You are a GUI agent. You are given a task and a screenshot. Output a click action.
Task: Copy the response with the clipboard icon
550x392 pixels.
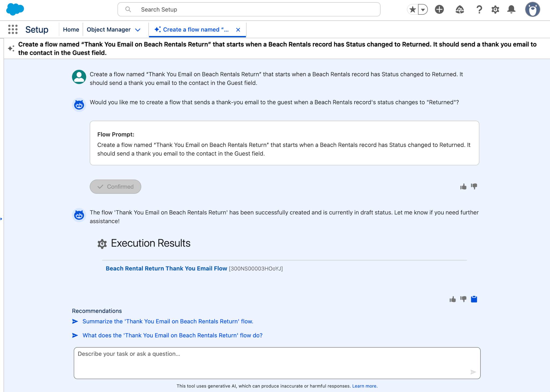474,299
